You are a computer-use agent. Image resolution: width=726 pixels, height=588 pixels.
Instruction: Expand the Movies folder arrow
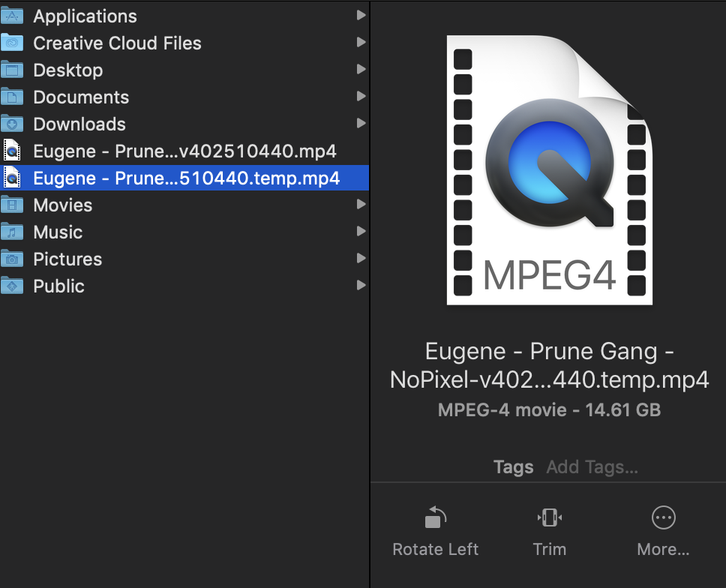point(361,204)
